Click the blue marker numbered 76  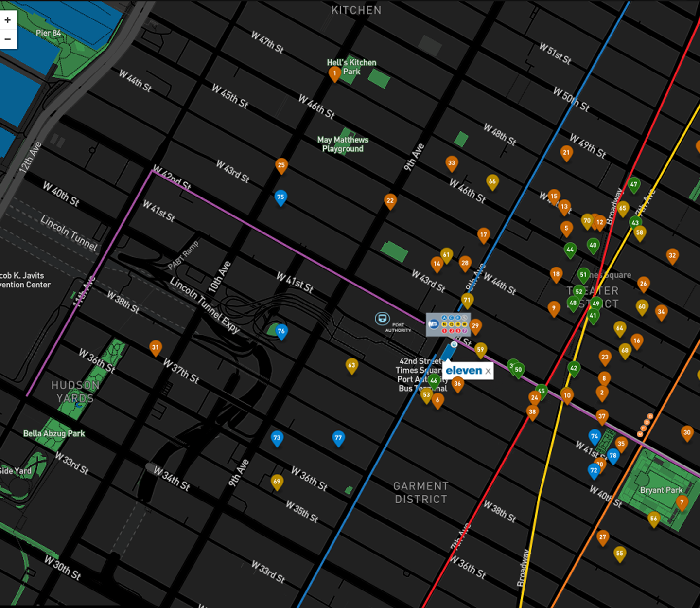point(281,332)
